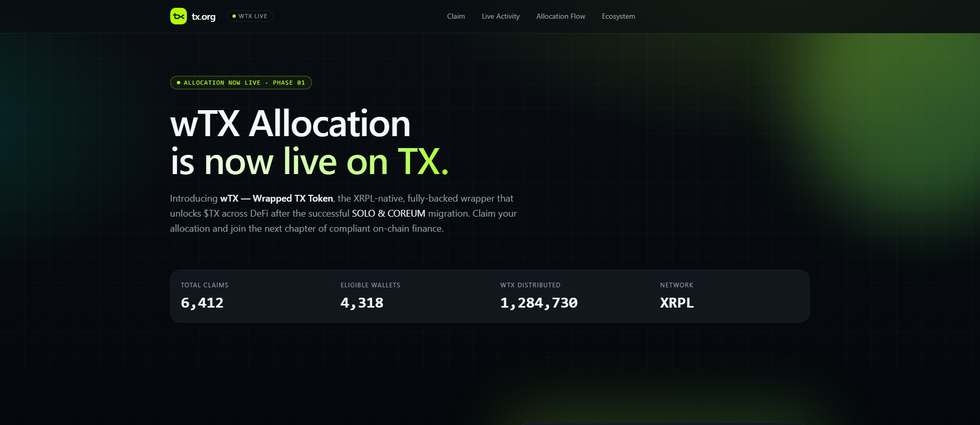
Task: Click the WTX Distributed value 1,284,730
Action: pos(539,303)
